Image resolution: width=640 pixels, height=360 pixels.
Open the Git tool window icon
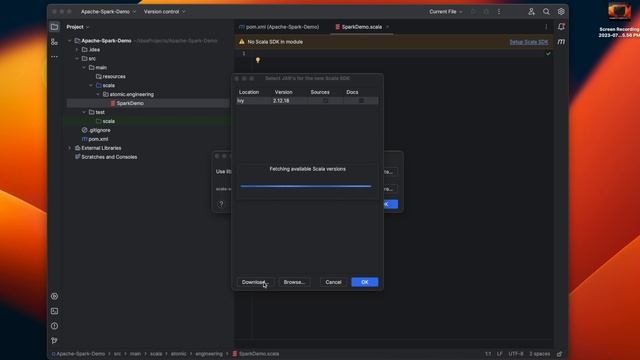54,340
